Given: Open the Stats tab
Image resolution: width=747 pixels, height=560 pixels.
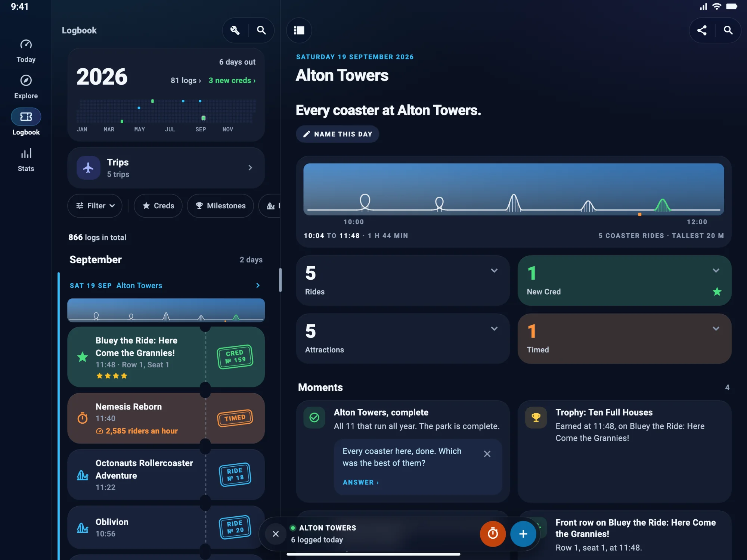Looking at the screenshot, I should pos(26,160).
